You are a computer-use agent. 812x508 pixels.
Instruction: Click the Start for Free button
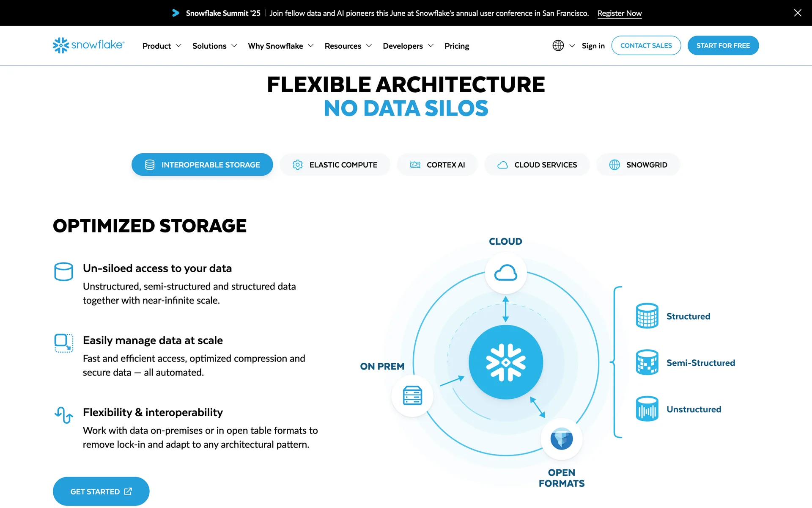pyautogui.click(x=723, y=45)
